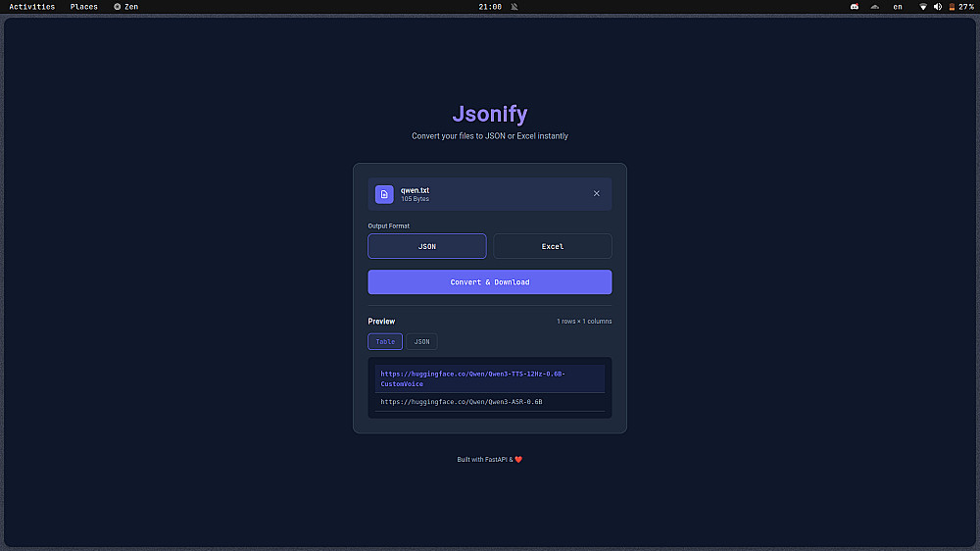Click the Qwen3-TTS CustomVoice URL header cell
Viewport: 980px width, 551px height.
click(x=490, y=378)
